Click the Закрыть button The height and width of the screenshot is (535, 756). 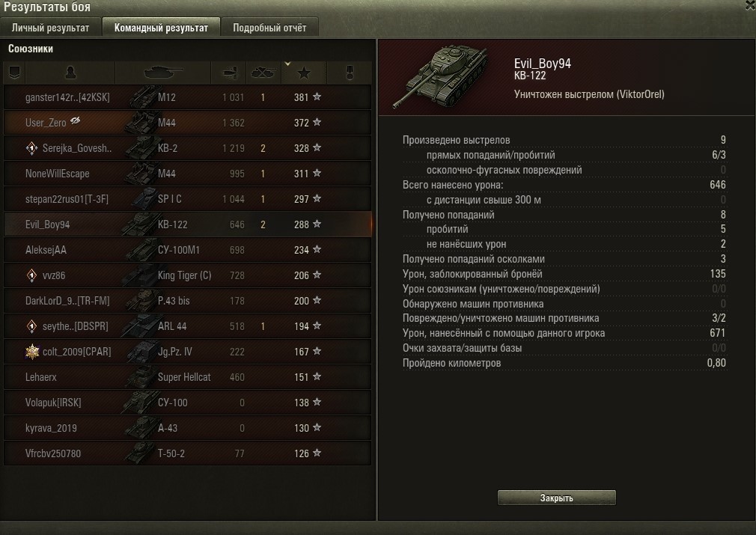click(x=556, y=498)
